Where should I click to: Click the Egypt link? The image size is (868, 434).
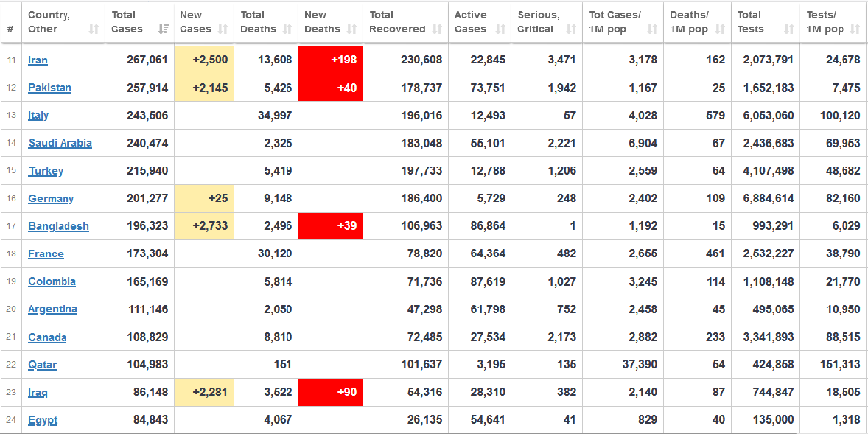43,420
